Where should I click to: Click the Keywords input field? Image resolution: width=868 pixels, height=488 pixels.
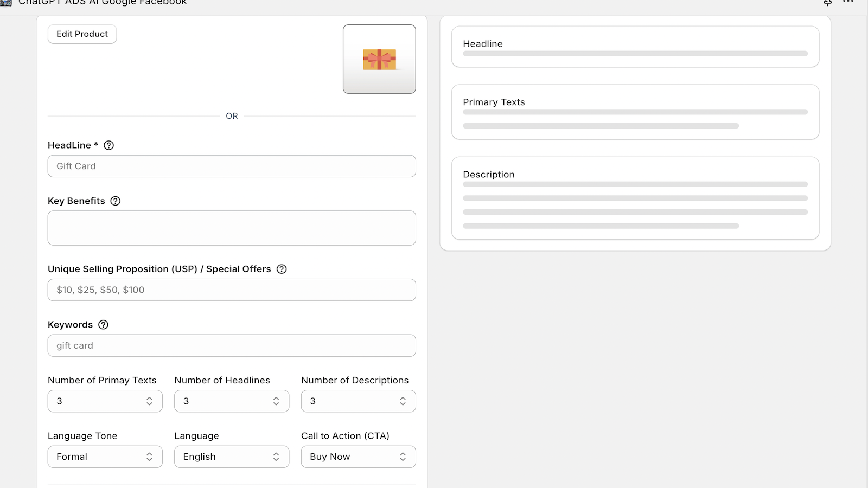point(232,345)
